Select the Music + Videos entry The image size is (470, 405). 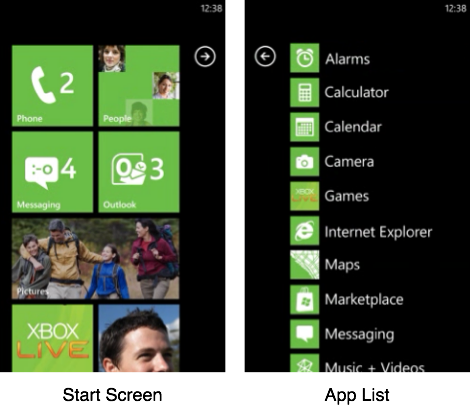(357, 363)
